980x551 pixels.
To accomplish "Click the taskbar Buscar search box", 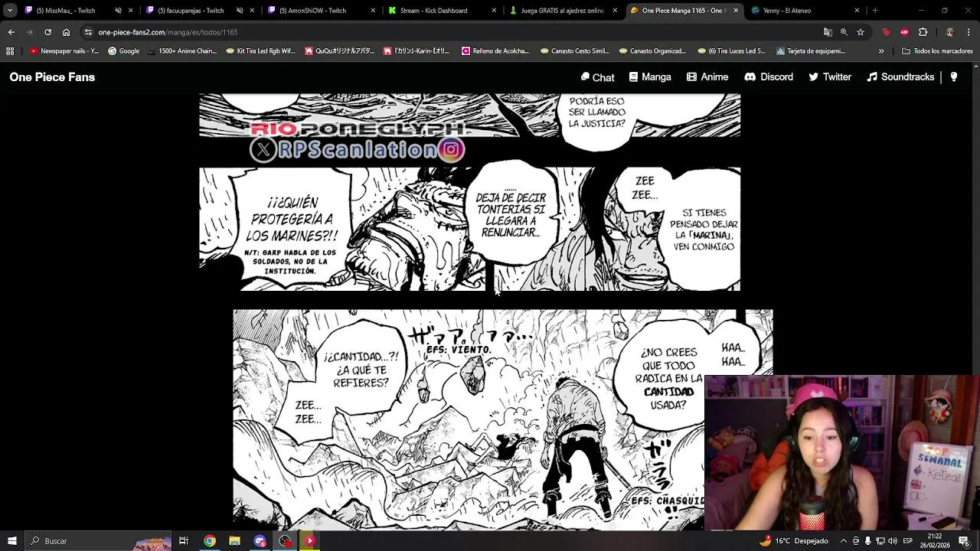I will (98, 541).
